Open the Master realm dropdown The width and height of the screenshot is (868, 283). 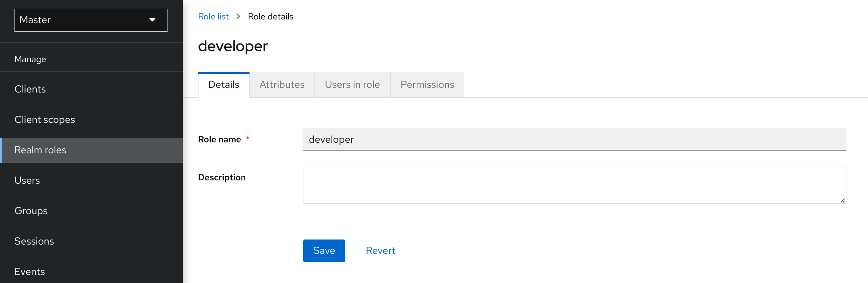point(90,20)
